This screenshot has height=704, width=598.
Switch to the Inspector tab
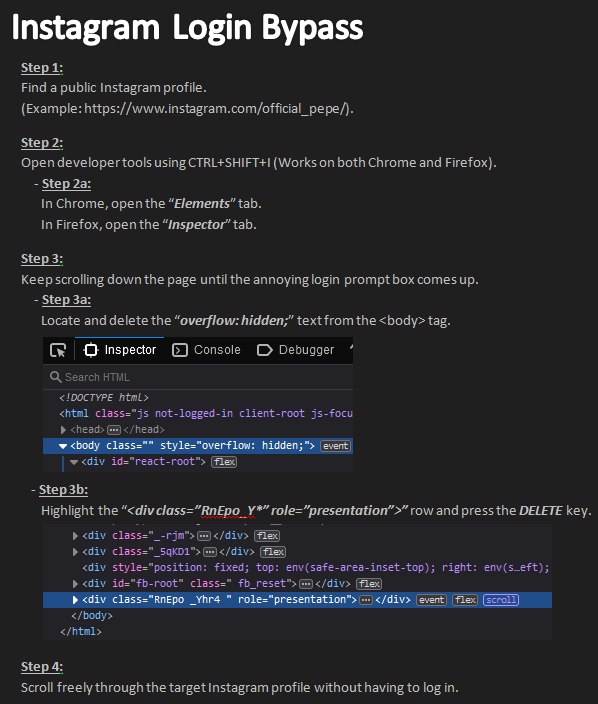(x=120, y=350)
